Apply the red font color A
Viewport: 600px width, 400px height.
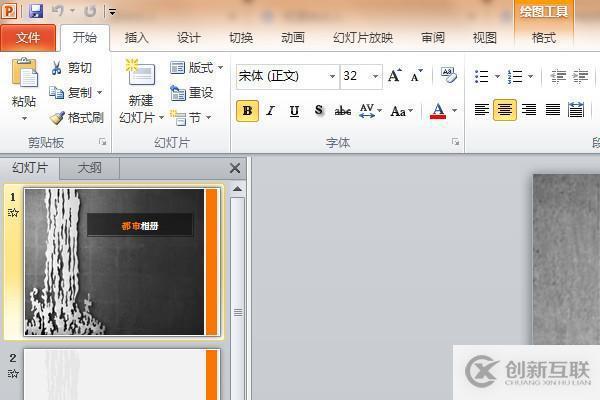tap(438, 111)
